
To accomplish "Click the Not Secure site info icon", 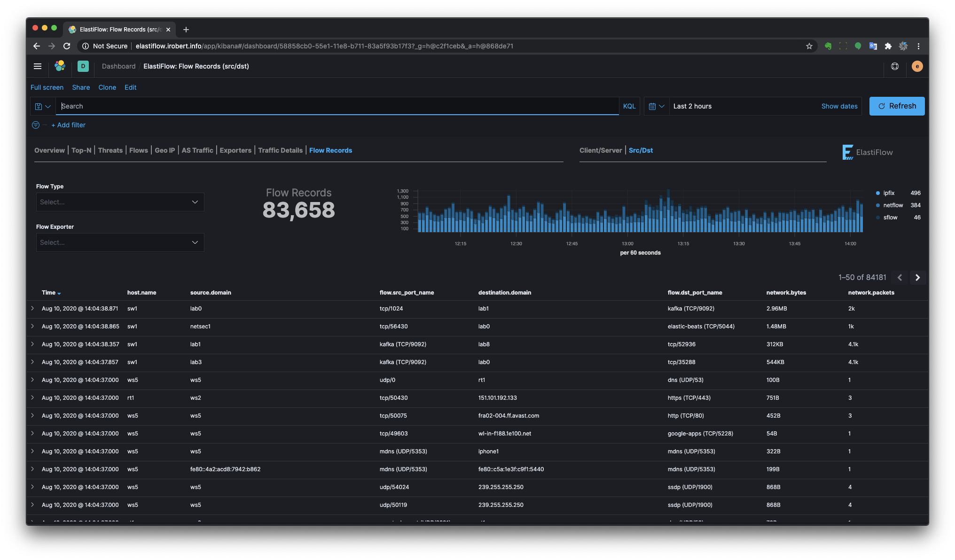I will pos(86,46).
